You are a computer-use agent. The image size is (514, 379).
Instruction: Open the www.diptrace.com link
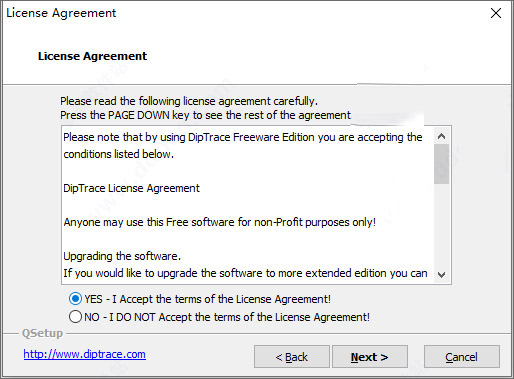(84, 354)
